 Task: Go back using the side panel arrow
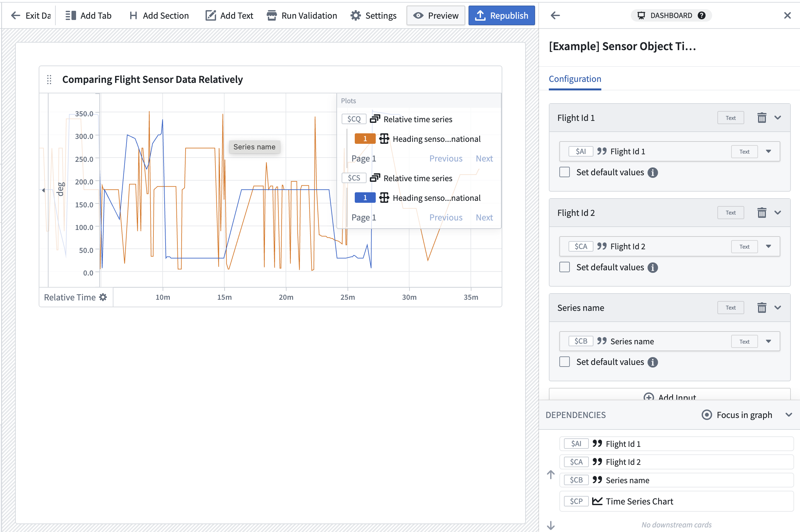(555, 15)
